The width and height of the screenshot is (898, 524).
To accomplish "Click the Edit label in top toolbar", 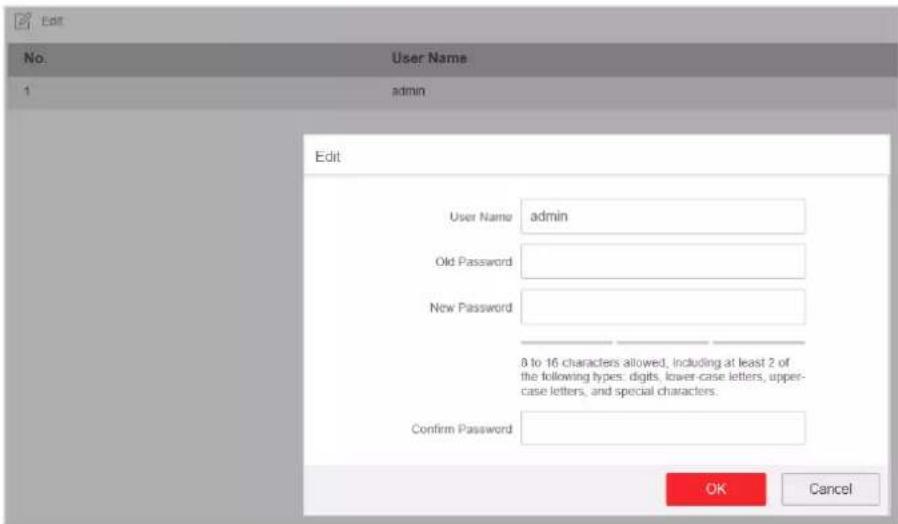I will pyautogui.click(x=52, y=22).
